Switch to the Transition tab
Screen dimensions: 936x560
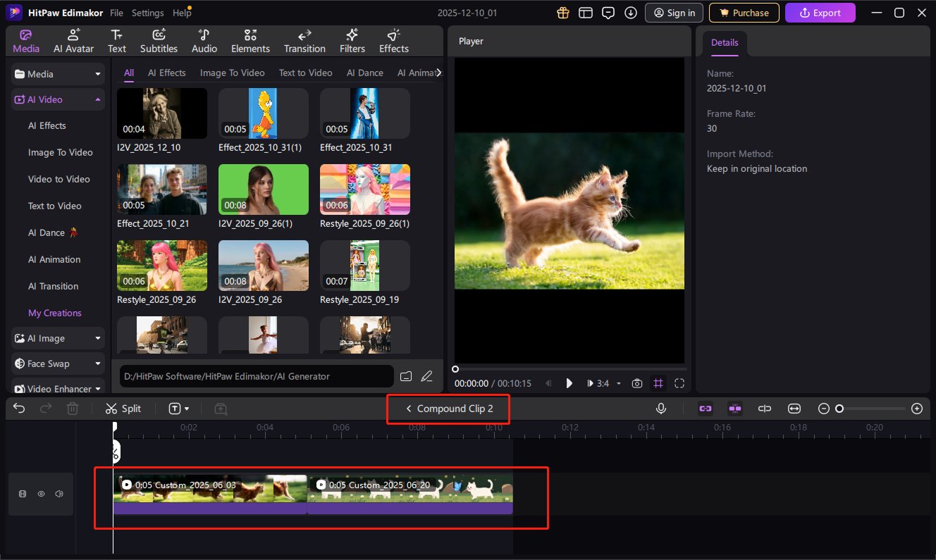(304, 41)
